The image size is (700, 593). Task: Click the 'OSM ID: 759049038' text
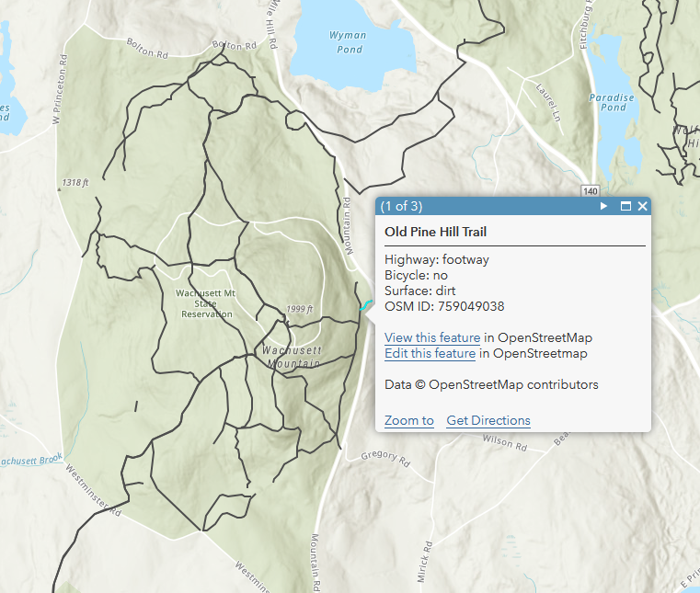(x=444, y=306)
